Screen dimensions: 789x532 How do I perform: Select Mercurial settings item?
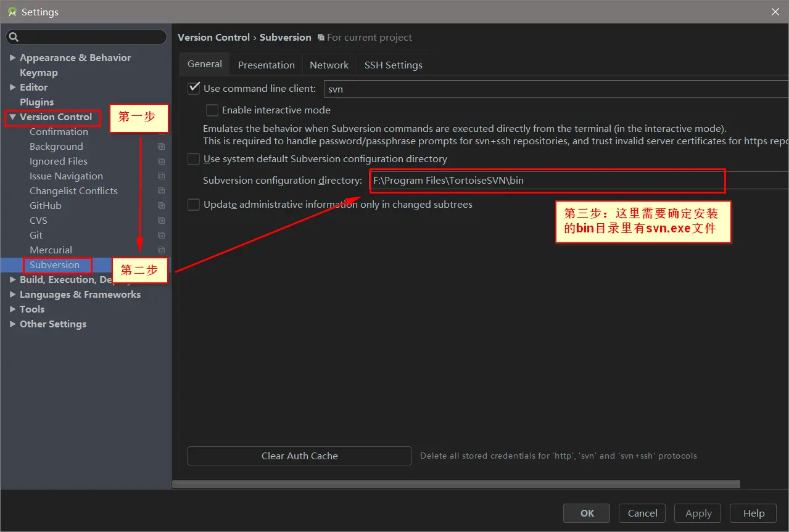tap(51, 250)
